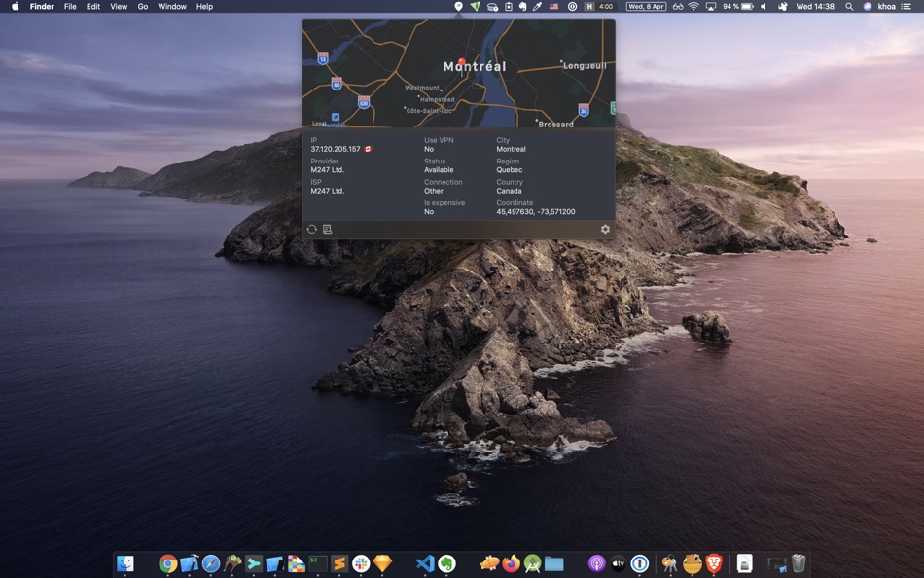924x578 pixels.
Task: Open the battery 94 % status
Action: pyautogui.click(x=738, y=7)
